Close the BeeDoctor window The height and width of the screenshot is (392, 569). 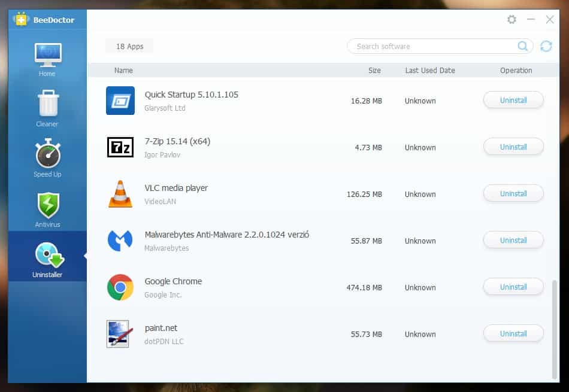click(x=550, y=19)
